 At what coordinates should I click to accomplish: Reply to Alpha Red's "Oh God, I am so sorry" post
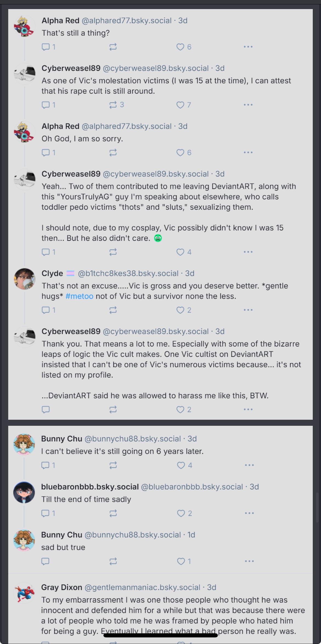46,153
